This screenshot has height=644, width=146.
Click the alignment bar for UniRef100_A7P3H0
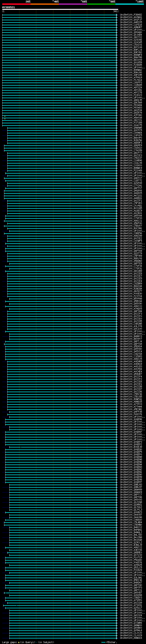click(60, 115)
